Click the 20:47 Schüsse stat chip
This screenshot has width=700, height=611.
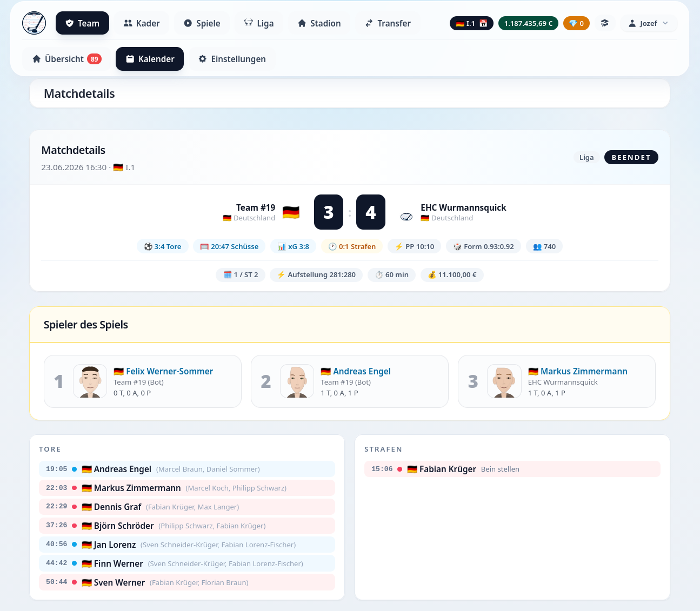coord(229,246)
